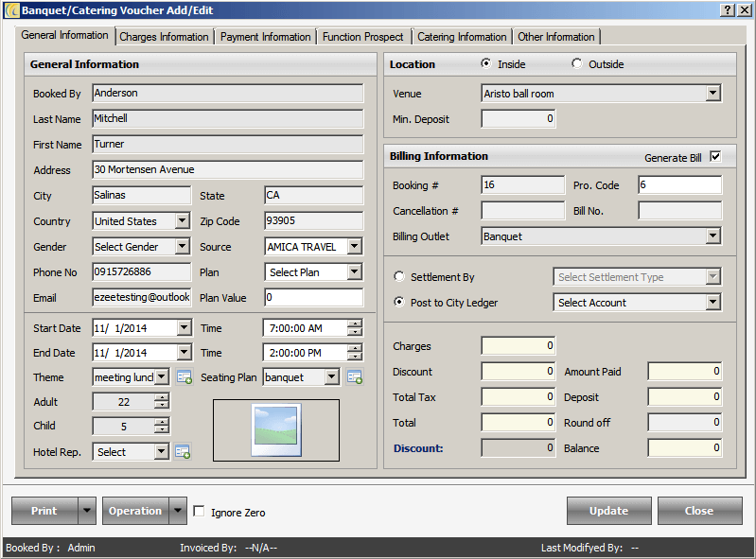
Task: Click add icon beside Seating Plan
Action: click(355, 377)
